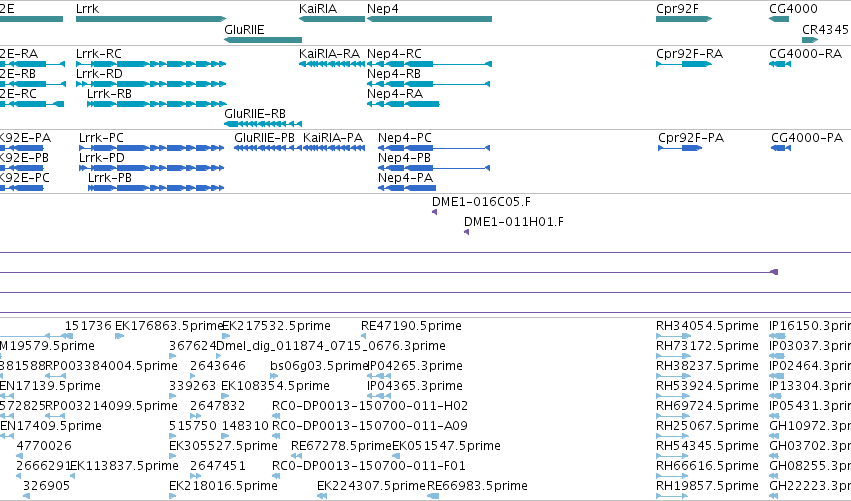This screenshot has width=851, height=501.
Task: Select the Lrrk-PB protein label
Action: point(110,178)
